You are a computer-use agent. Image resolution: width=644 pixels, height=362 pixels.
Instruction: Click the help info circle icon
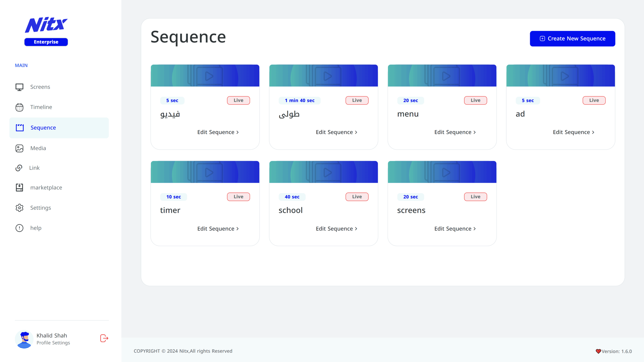pos(19,228)
